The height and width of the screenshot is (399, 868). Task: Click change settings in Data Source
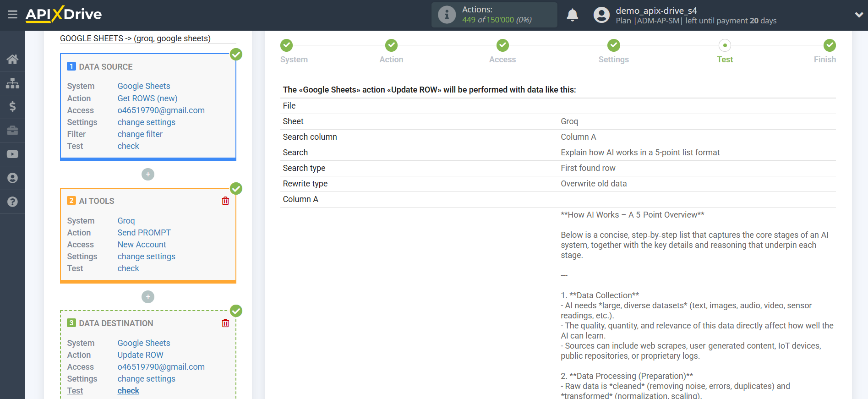(147, 122)
